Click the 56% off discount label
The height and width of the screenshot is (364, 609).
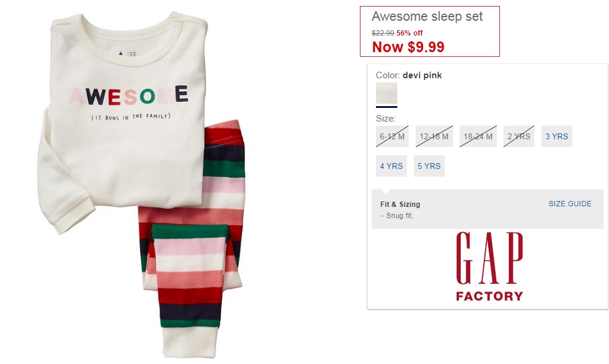[409, 33]
